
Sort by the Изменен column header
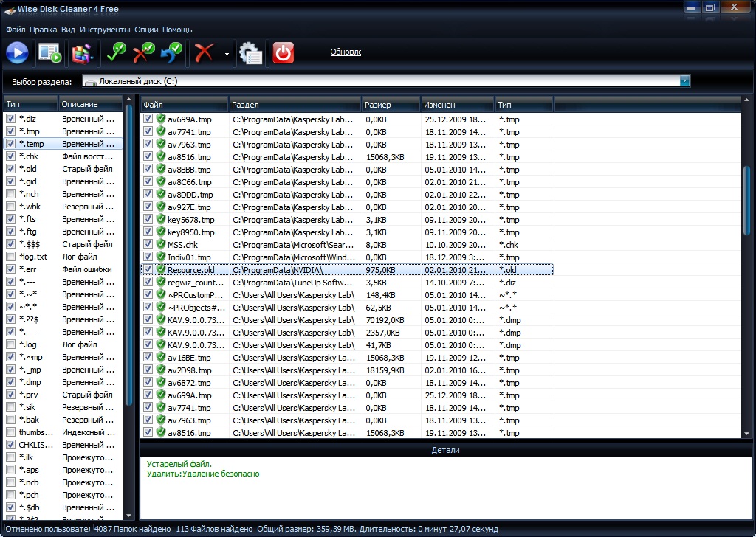458,105
